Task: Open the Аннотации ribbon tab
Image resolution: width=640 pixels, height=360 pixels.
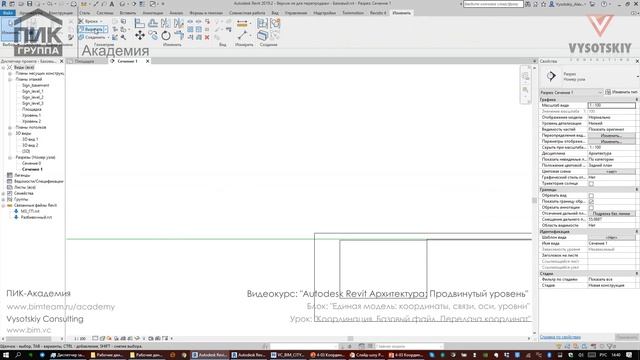Action: point(153,13)
